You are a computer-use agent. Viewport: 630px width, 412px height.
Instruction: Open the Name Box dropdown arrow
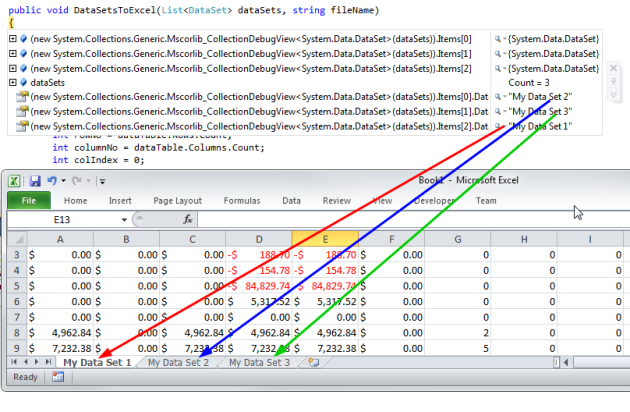(x=124, y=220)
